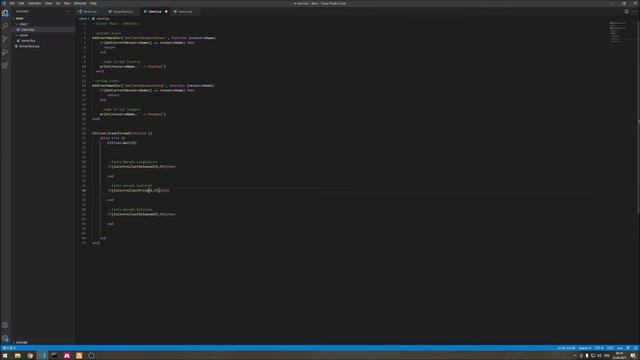Click the CRLF line ending status item

[x=610, y=348]
